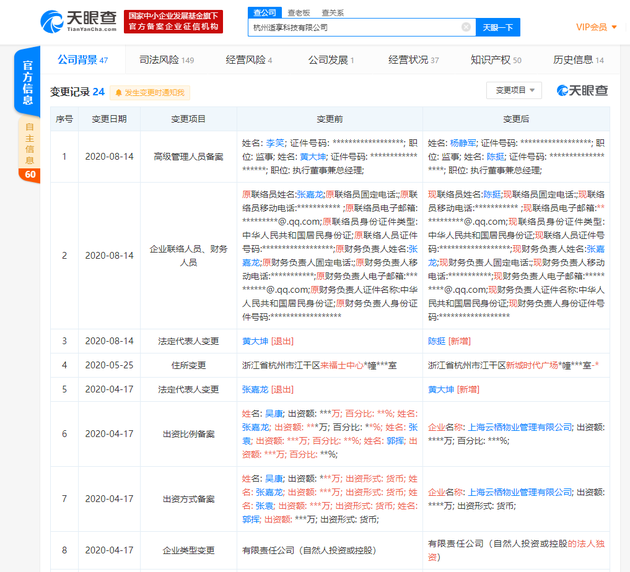Clear the search box with the X icon

click(466, 27)
